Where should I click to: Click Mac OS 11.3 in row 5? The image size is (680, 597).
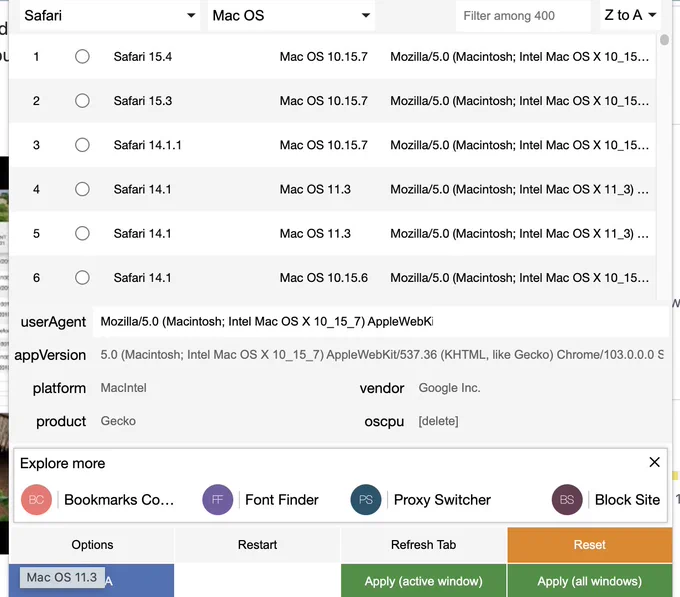click(x=315, y=234)
